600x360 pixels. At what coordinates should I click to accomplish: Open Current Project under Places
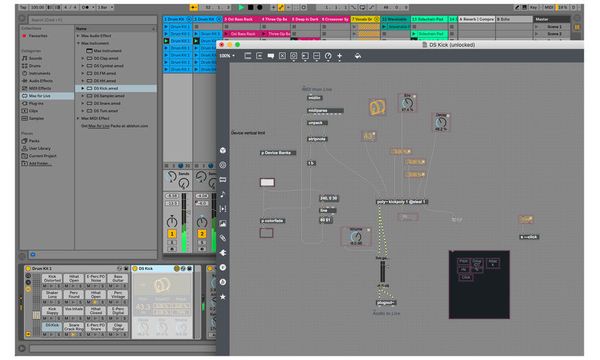coord(42,156)
